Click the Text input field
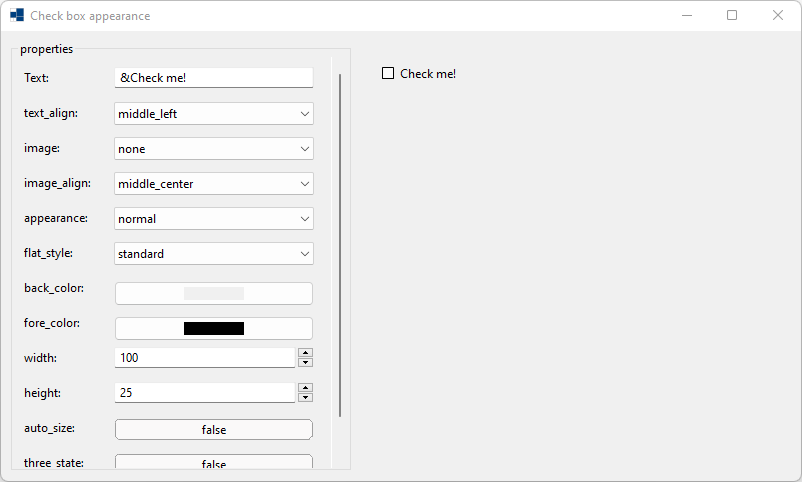 click(x=214, y=78)
